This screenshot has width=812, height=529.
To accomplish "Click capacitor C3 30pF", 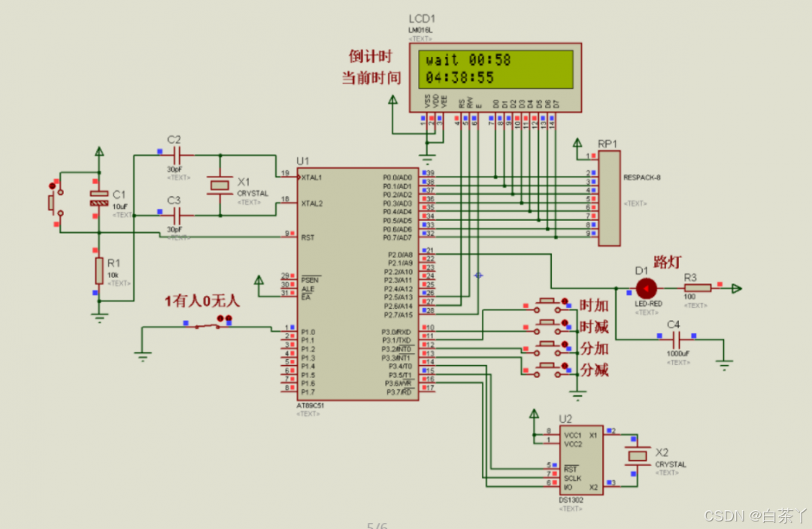I will (176, 216).
